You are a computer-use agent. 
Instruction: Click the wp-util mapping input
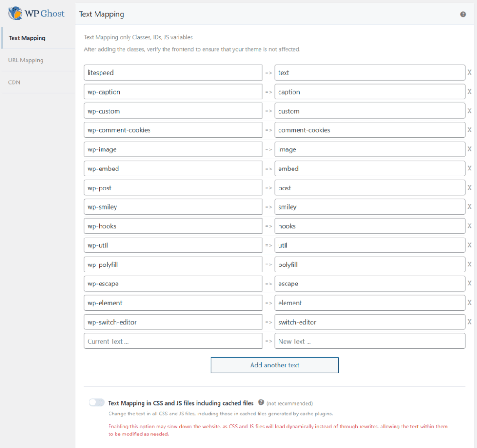173,245
